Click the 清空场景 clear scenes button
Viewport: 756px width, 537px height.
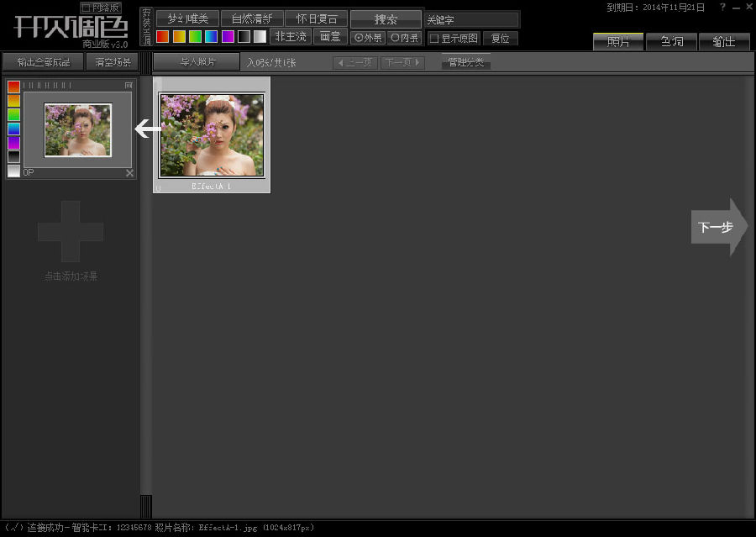click(x=111, y=62)
